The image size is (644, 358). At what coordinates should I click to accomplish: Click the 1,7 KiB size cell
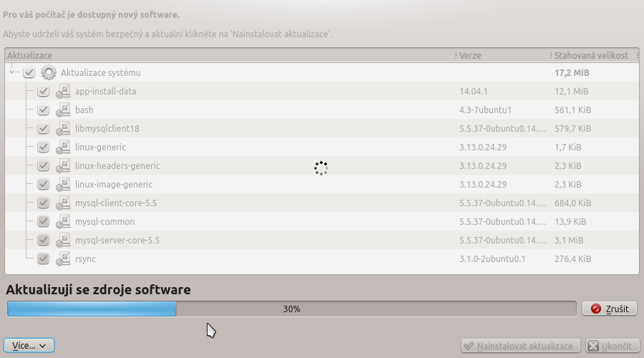[568, 147]
